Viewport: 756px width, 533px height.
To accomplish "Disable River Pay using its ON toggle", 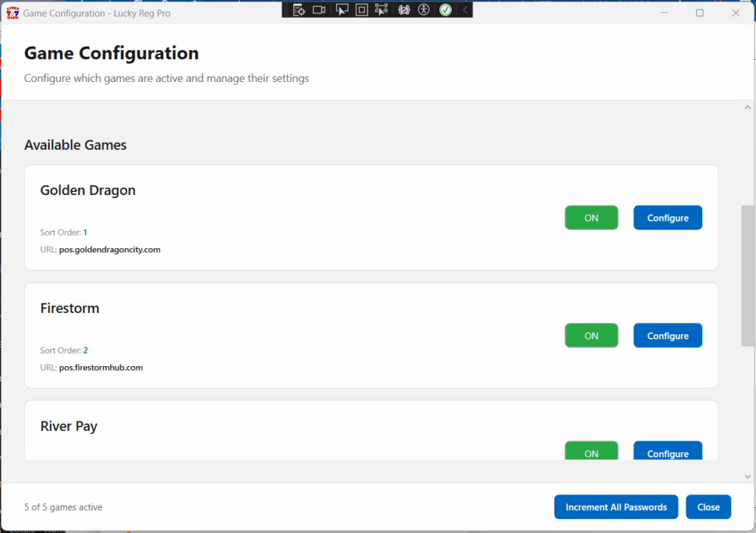I will click(591, 450).
